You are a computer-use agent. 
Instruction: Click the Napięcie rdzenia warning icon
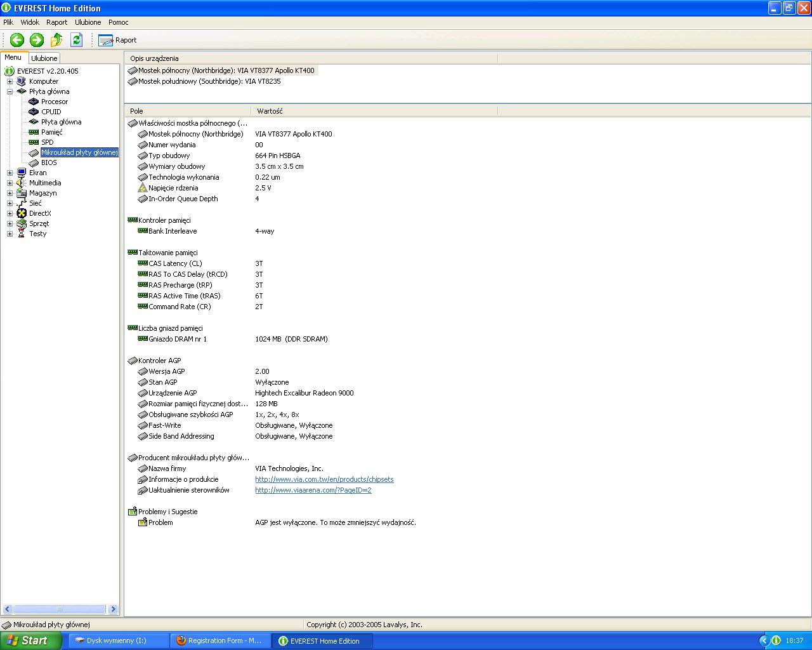click(143, 188)
